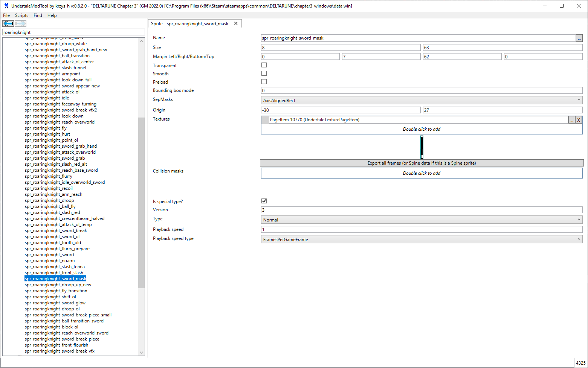The height and width of the screenshot is (368, 588).
Task: Open the Name field ellipsis button
Action: tap(579, 38)
